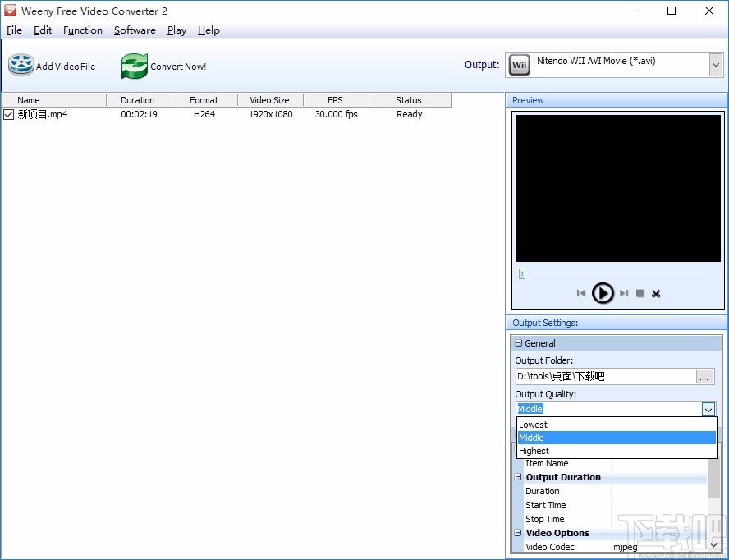Viewport: 729px width, 560px height.
Task: Click the Stop playback icon
Action: (x=640, y=293)
